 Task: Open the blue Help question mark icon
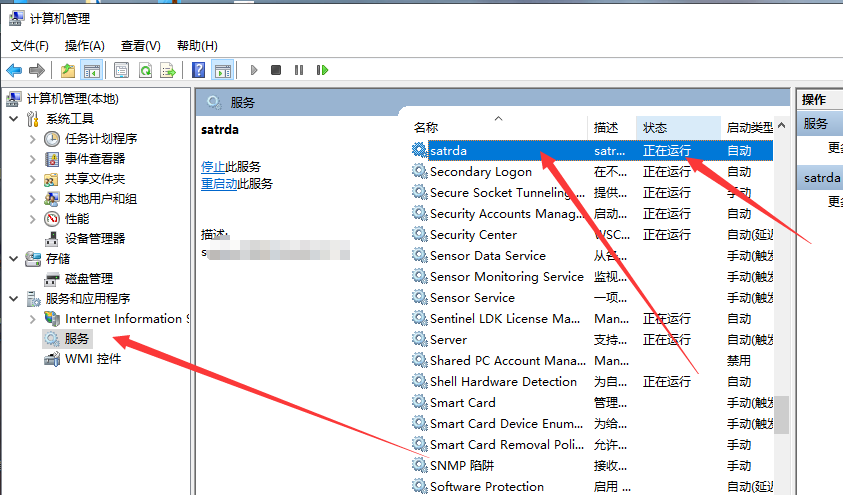click(x=199, y=70)
